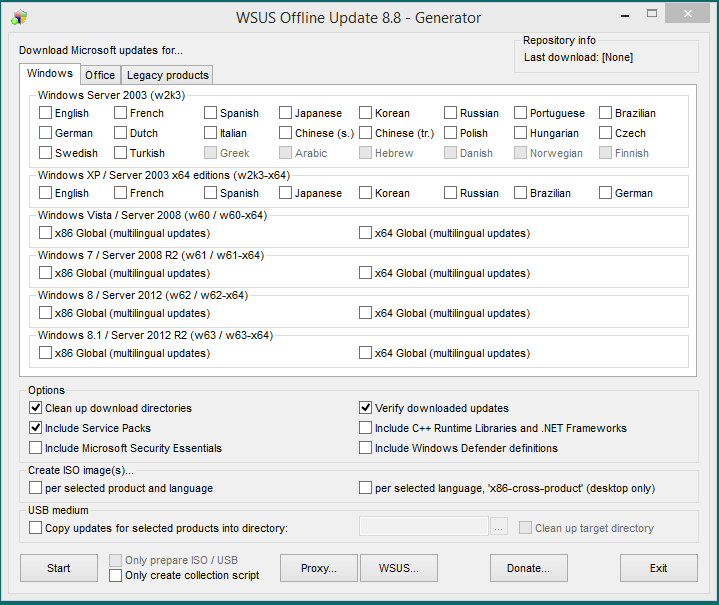Select x64 Global for Windows Vista

[365, 233]
